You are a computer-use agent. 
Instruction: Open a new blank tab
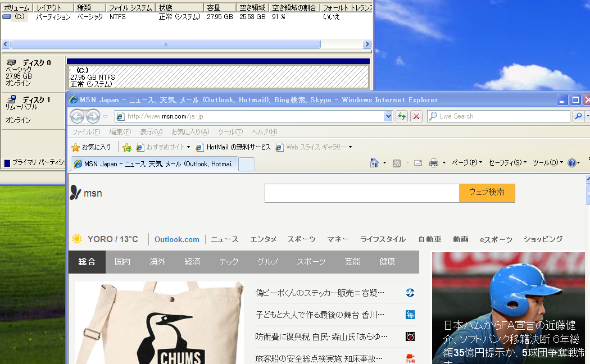[x=247, y=165]
